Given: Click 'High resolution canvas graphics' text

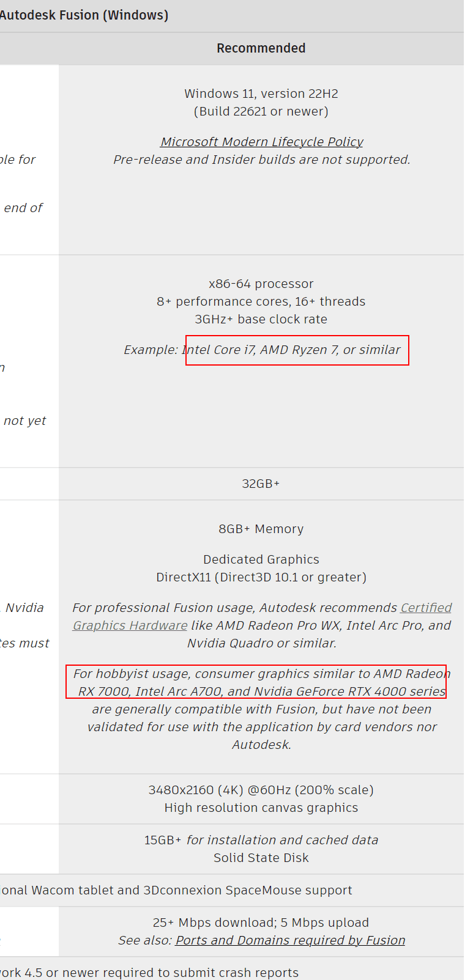Looking at the screenshot, I should point(261,808).
